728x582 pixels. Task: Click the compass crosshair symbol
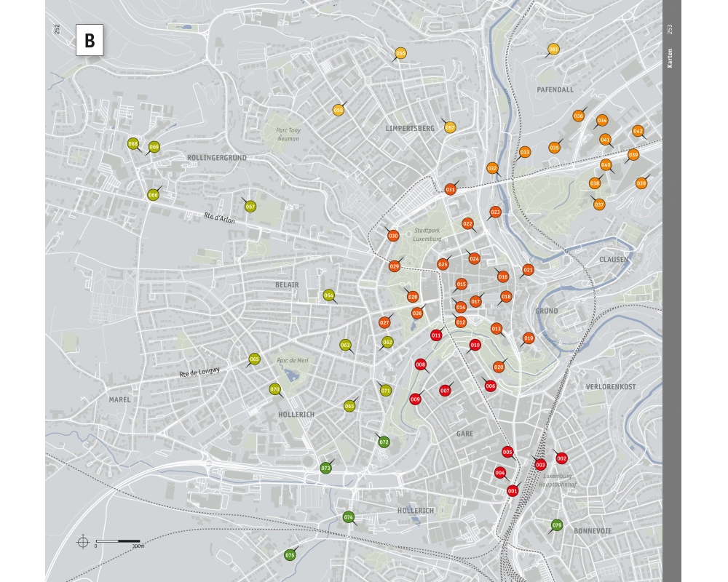click(83, 542)
